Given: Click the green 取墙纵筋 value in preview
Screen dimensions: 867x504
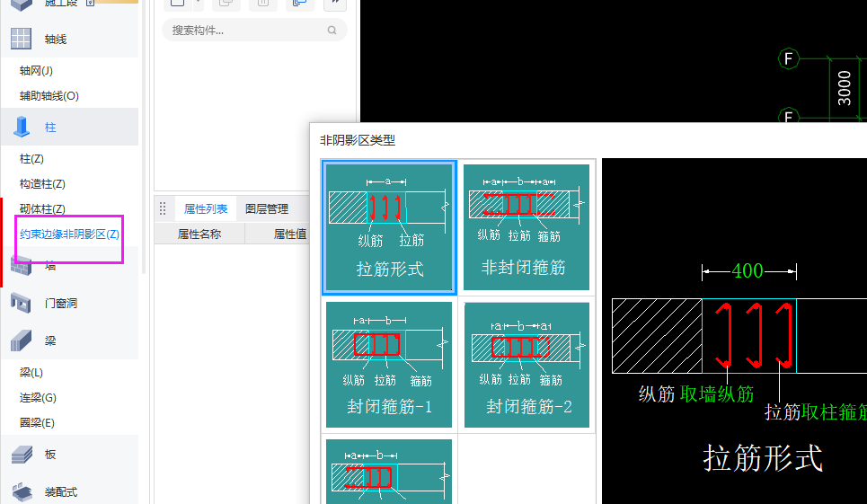Looking at the screenshot, I should [x=717, y=394].
